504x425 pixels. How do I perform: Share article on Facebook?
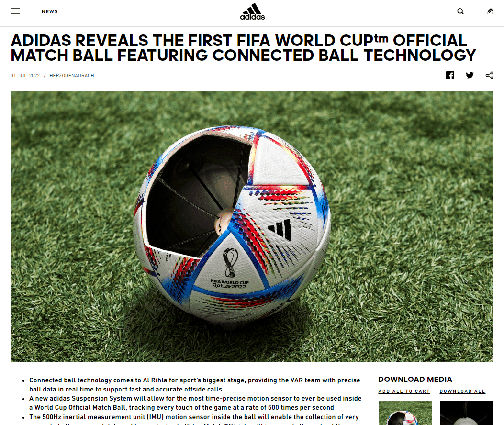[x=450, y=75]
